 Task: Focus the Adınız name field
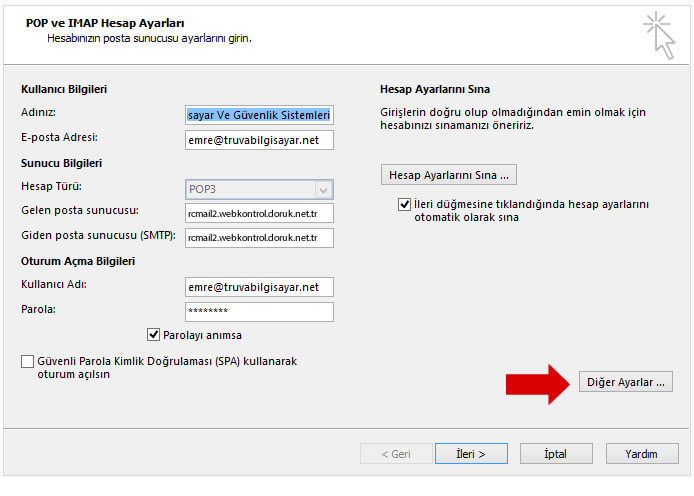point(259,115)
